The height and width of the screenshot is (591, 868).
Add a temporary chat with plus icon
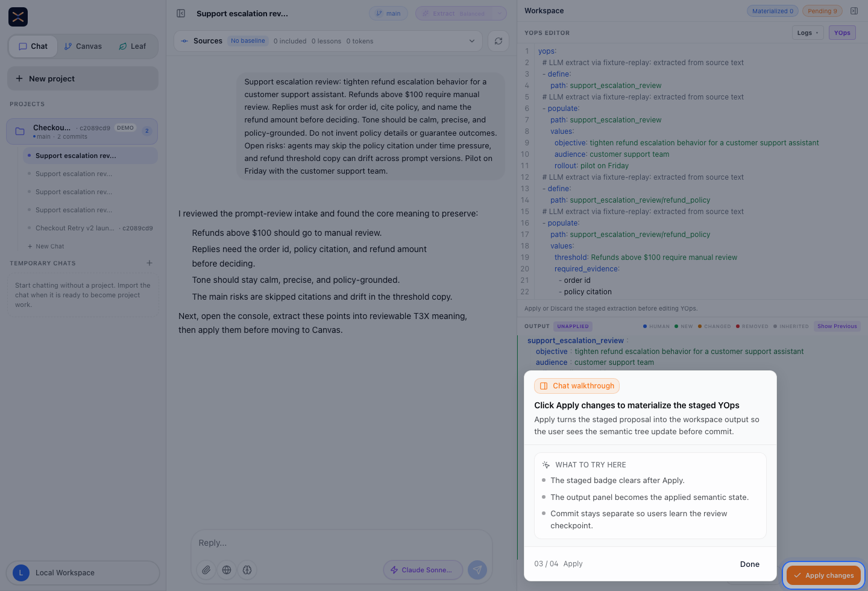[149, 263]
